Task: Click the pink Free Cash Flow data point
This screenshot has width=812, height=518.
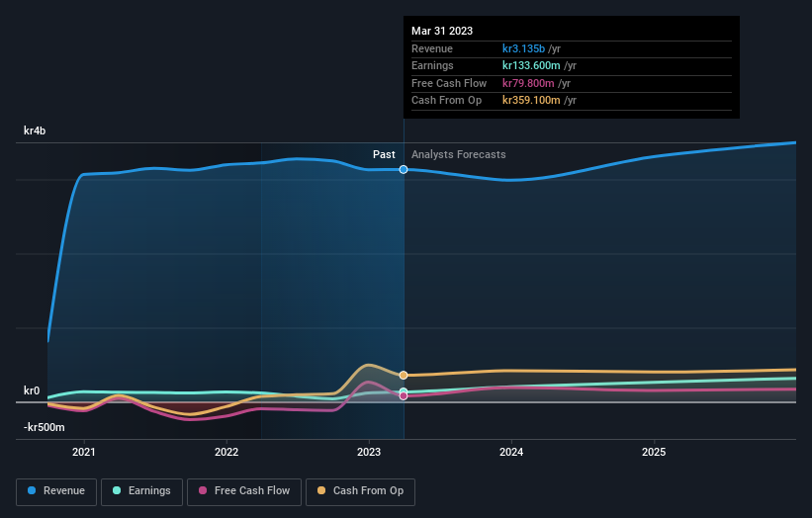Action: (x=404, y=395)
